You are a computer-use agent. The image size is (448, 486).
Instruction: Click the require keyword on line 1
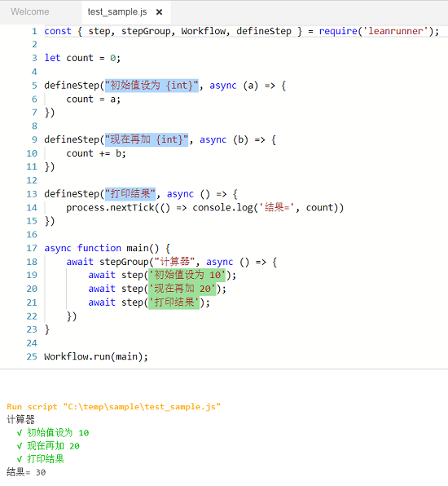click(x=338, y=31)
